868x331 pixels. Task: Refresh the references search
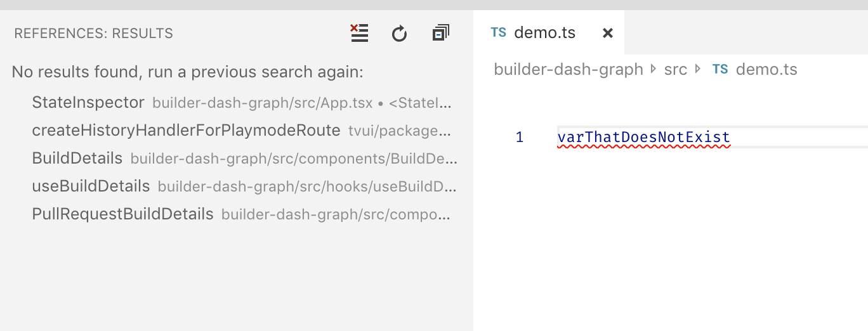pos(399,33)
